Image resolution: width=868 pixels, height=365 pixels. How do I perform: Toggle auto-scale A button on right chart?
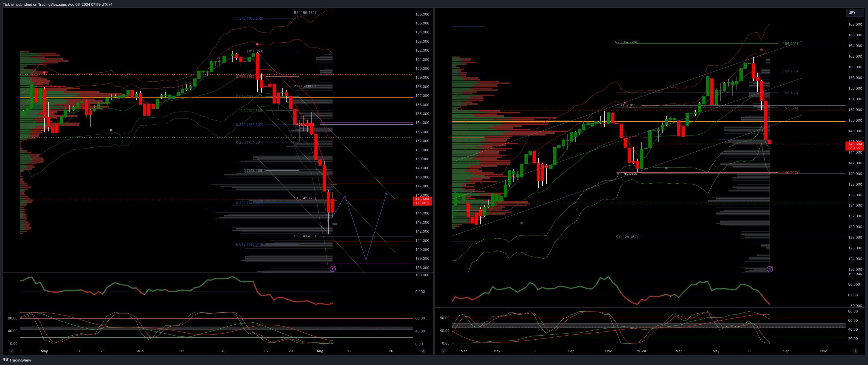[855, 351]
